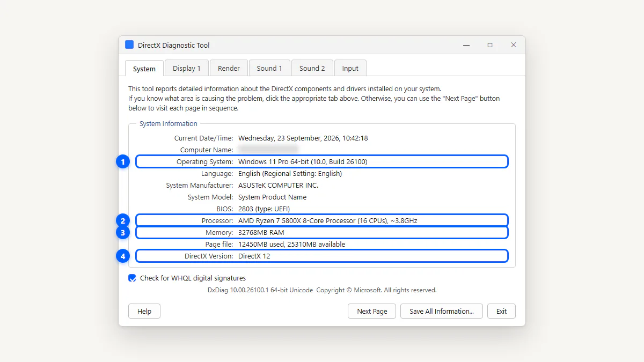
Task: Click the DirectX Diagnostic Tool app icon
Action: point(129,45)
